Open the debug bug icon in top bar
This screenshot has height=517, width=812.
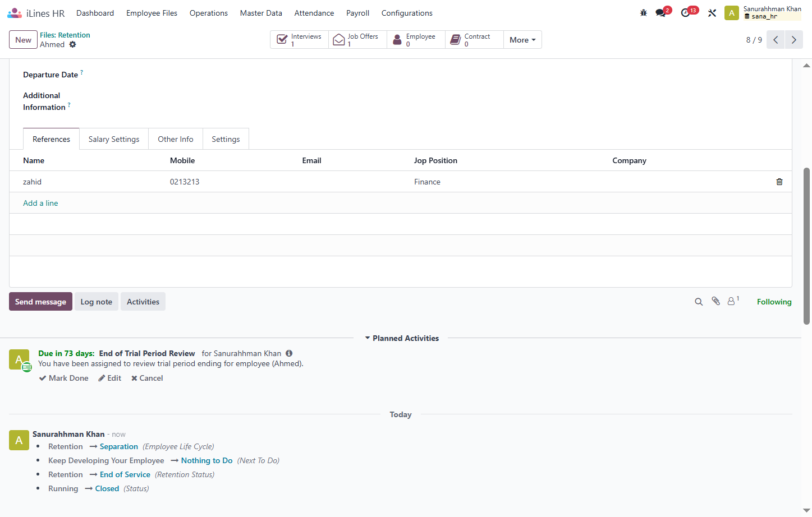(644, 13)
